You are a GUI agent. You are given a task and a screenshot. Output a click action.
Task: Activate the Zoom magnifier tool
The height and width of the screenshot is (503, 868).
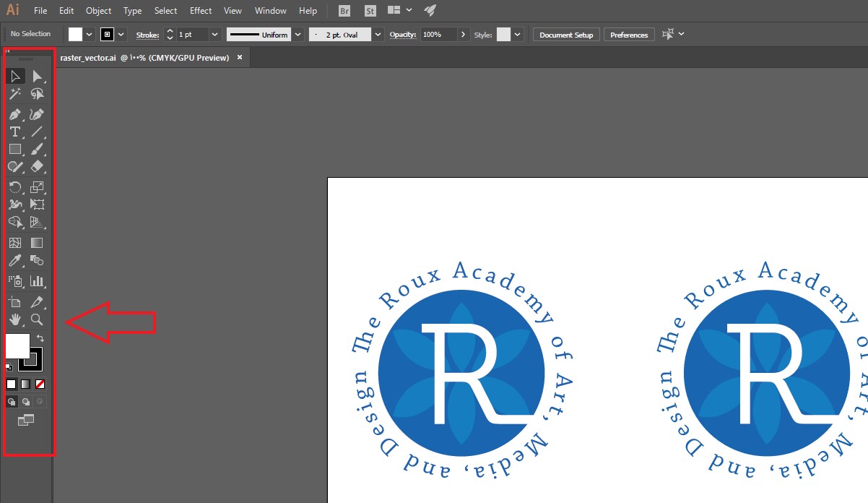coord(38,319)
